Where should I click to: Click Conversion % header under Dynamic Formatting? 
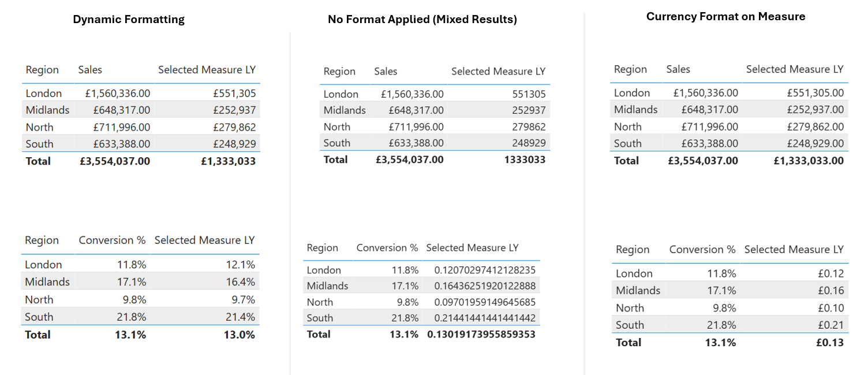click(112, 240)
